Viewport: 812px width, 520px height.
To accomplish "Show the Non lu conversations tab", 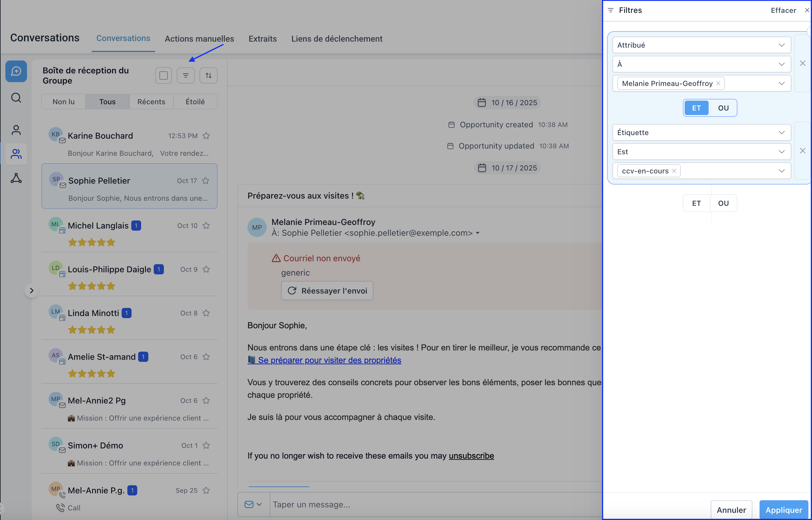I will (64, 102).
